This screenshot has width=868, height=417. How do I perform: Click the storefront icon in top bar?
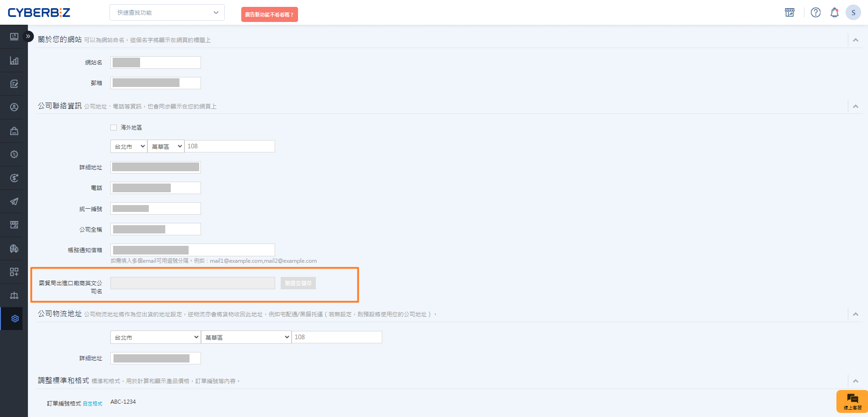pyautogui.click(x=790, y=12)
